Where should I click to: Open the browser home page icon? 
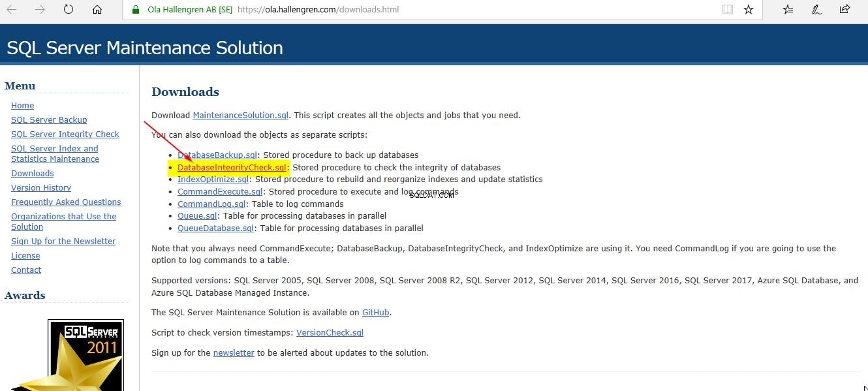tap(97, 10)
